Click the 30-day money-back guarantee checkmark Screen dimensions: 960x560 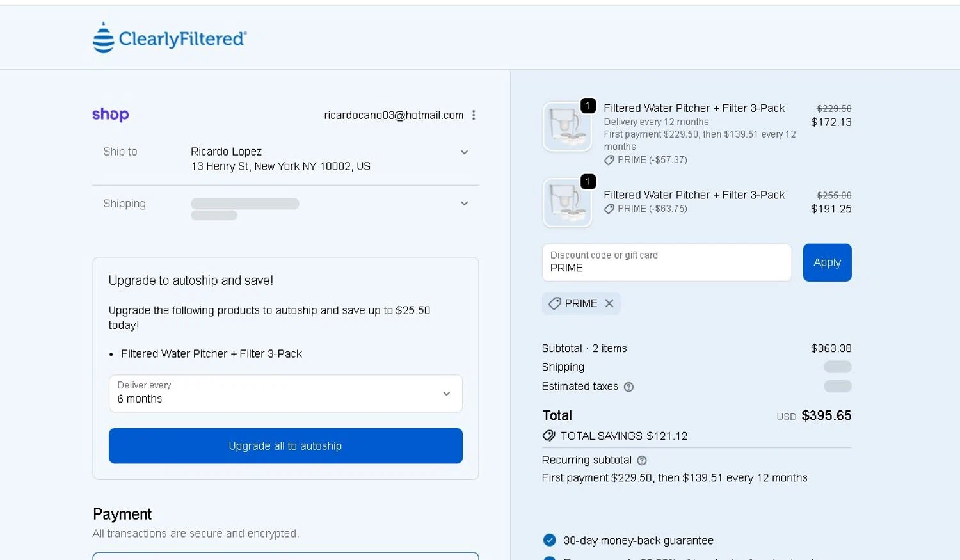549,540
